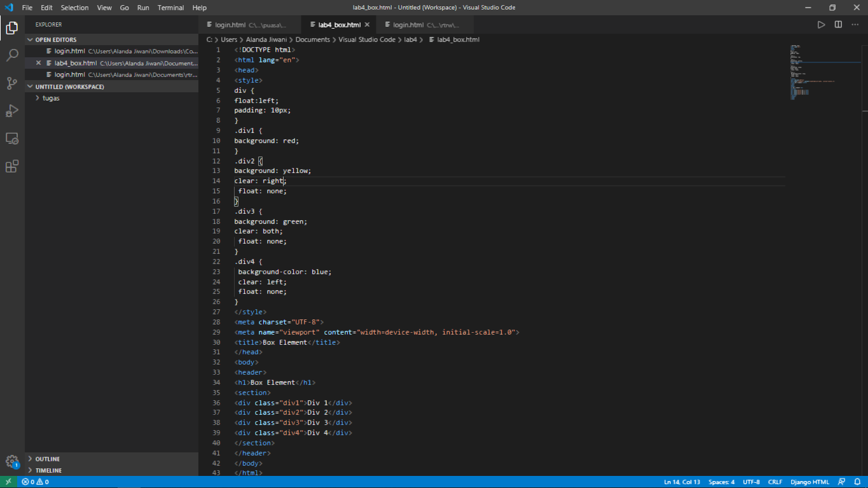Open the File menu
The height and width of the screenshot is (488, 868).
pos(27,8)
